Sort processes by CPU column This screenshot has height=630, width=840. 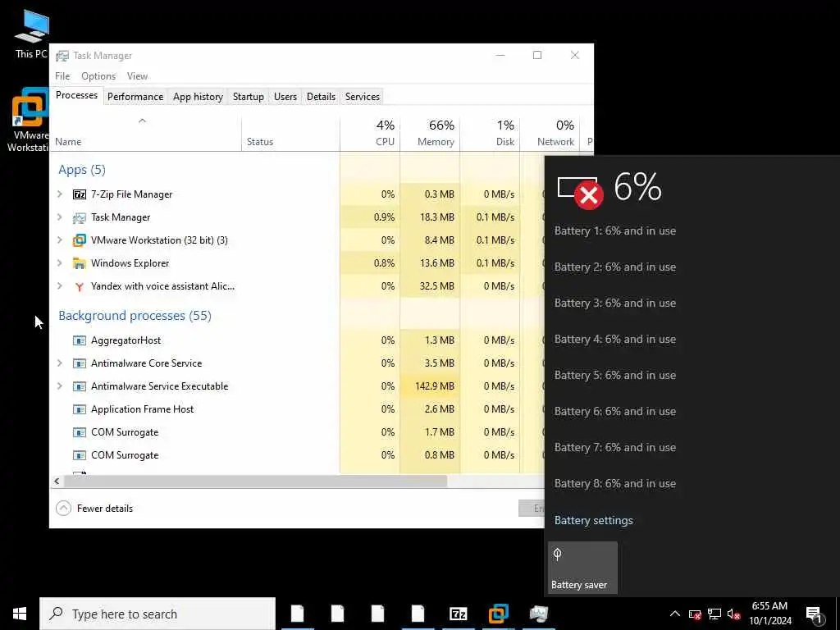coord(370,134)
